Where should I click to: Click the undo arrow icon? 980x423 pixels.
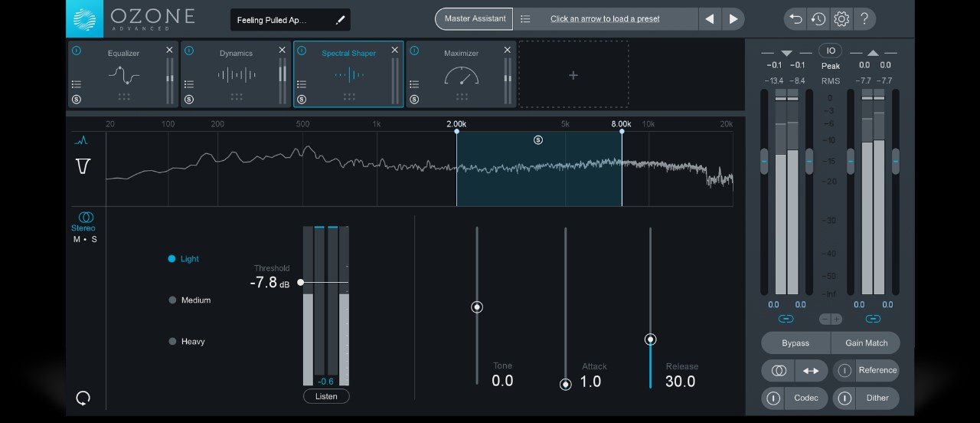coord(796,18)
